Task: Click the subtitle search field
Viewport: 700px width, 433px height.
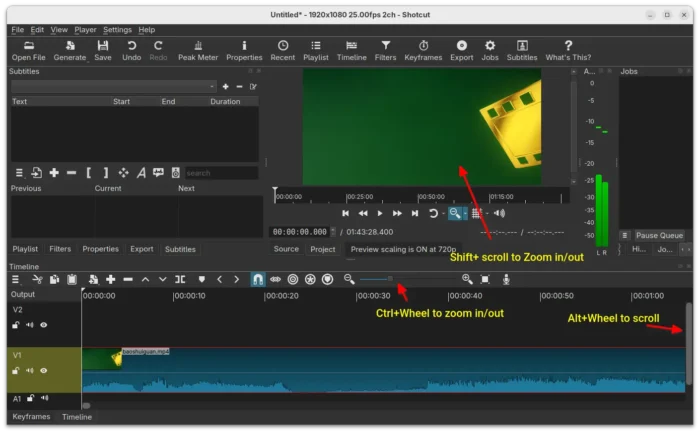Action: (221, 173)
